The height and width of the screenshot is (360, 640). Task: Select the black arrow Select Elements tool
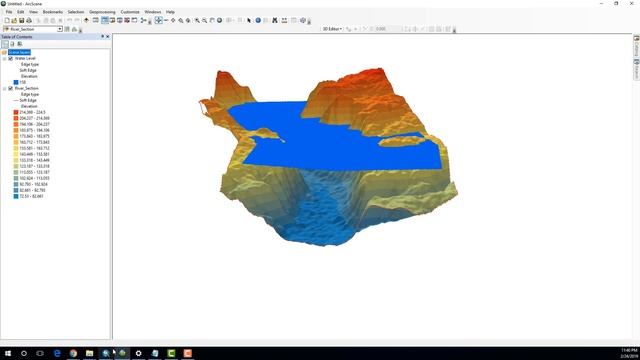click(x=249, y=20)
